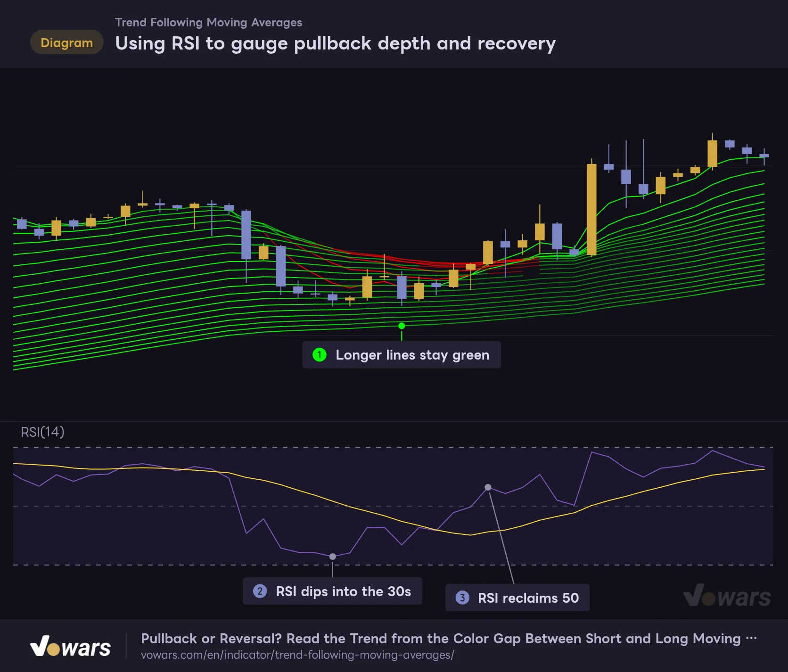Open the vowars.com trend-following-moving-averages URL

[297, 655]
